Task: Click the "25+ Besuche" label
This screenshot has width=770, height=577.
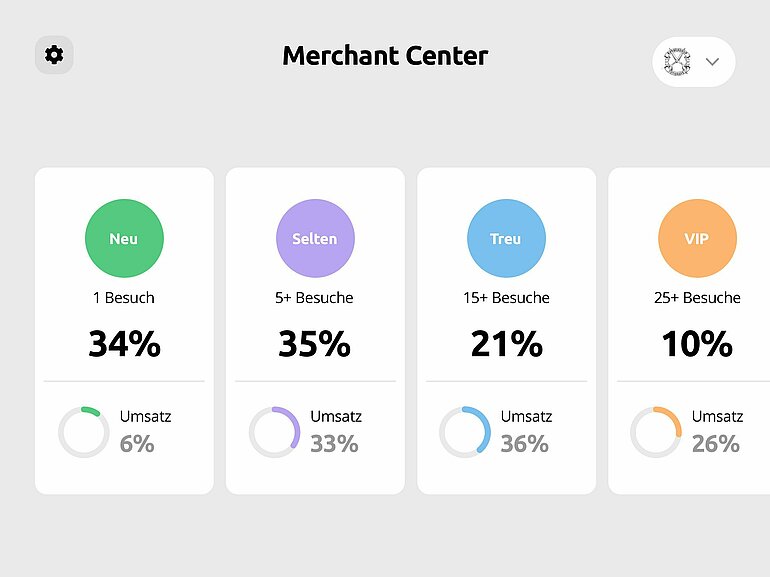Action: point(697,298)
